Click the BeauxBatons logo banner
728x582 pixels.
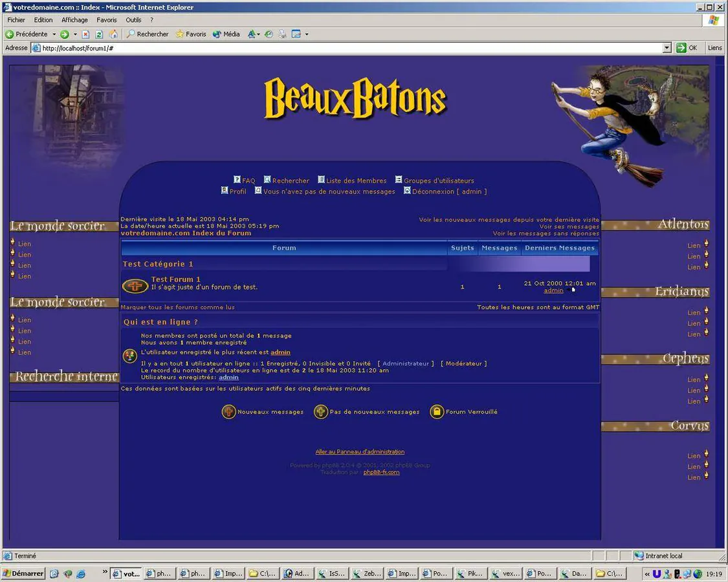(355, 98)
